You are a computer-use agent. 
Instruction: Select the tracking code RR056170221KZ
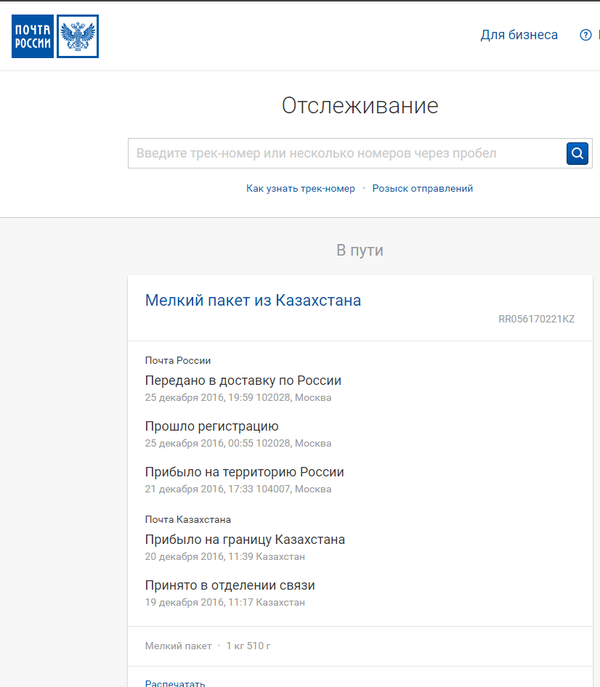[x=536, y=320]
